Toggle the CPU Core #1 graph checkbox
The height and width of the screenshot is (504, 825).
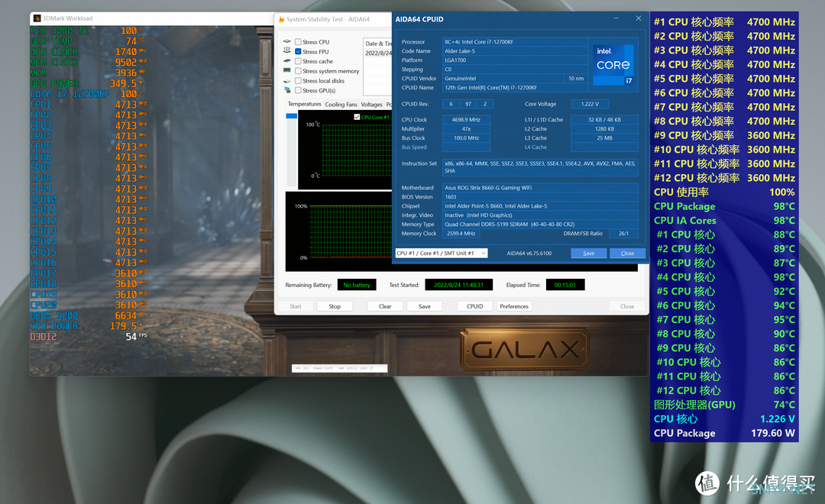click(357, 117)
